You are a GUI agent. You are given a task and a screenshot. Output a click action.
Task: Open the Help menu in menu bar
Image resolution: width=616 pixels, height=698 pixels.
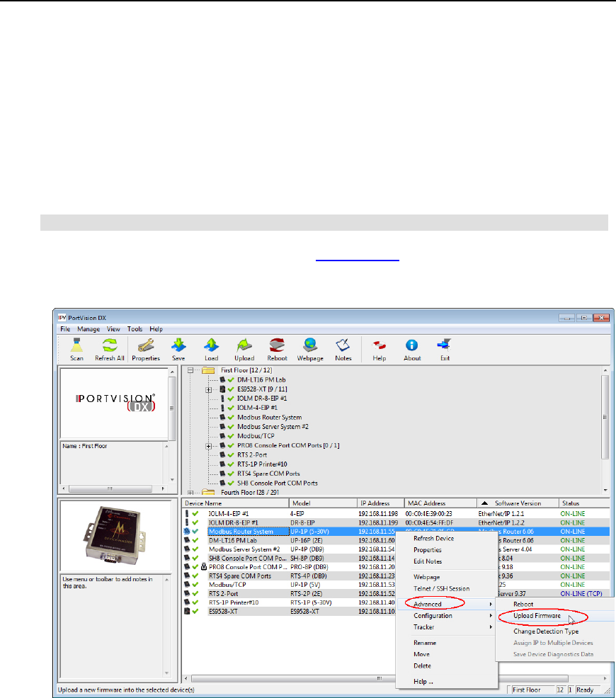(156, 329)
